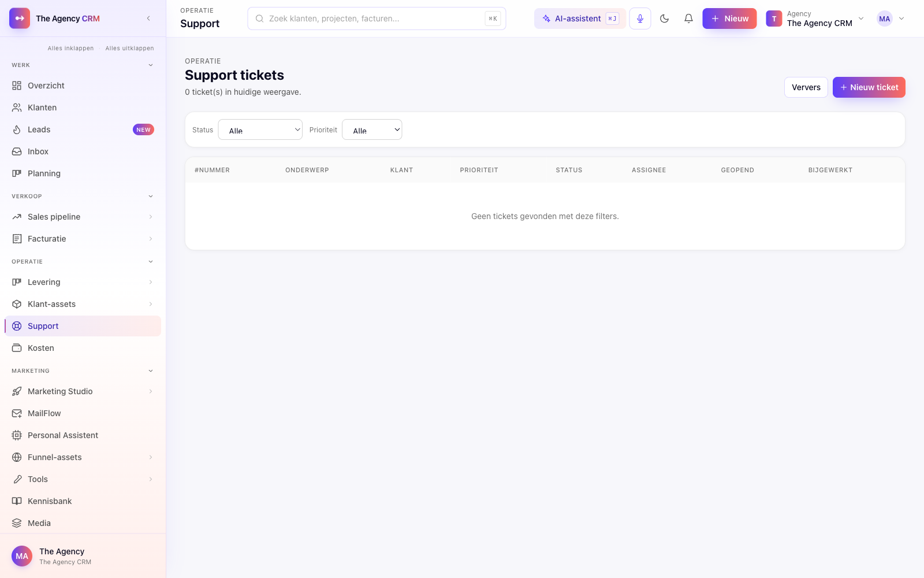Click the Klant-assets box icon

pos(17,304)
